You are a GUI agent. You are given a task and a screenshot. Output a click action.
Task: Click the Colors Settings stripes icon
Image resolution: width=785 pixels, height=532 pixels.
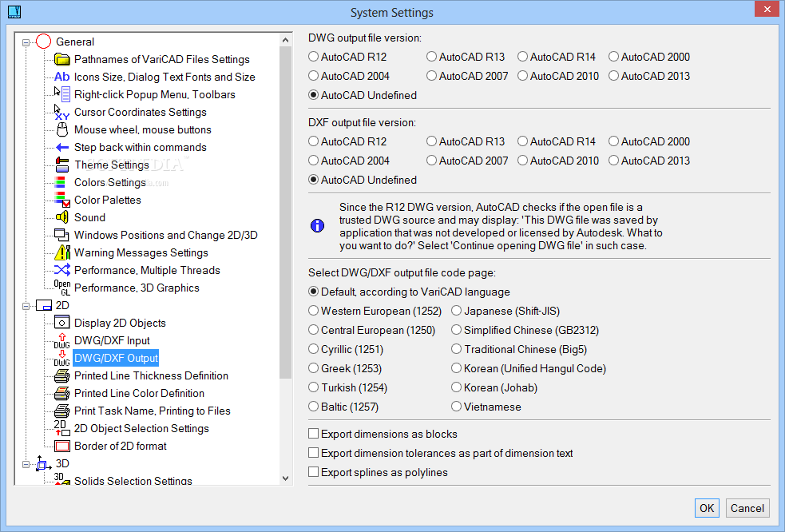tap(60, 182)
